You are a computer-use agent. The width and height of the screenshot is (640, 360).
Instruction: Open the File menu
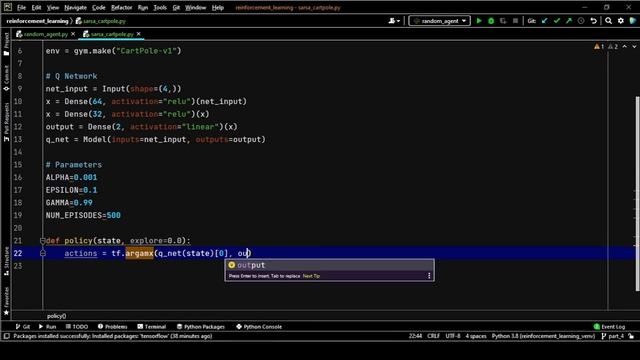[x=21, y=7]
